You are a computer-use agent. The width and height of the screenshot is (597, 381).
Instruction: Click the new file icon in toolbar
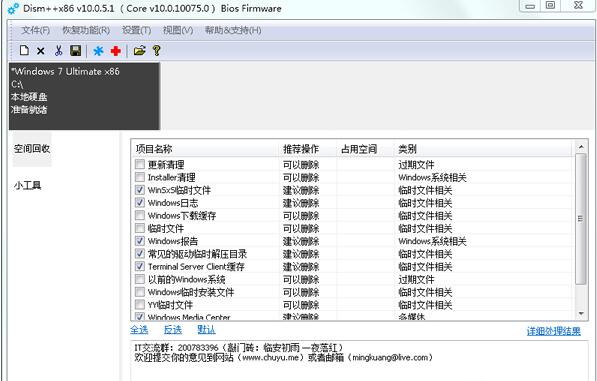coord(24,50)
